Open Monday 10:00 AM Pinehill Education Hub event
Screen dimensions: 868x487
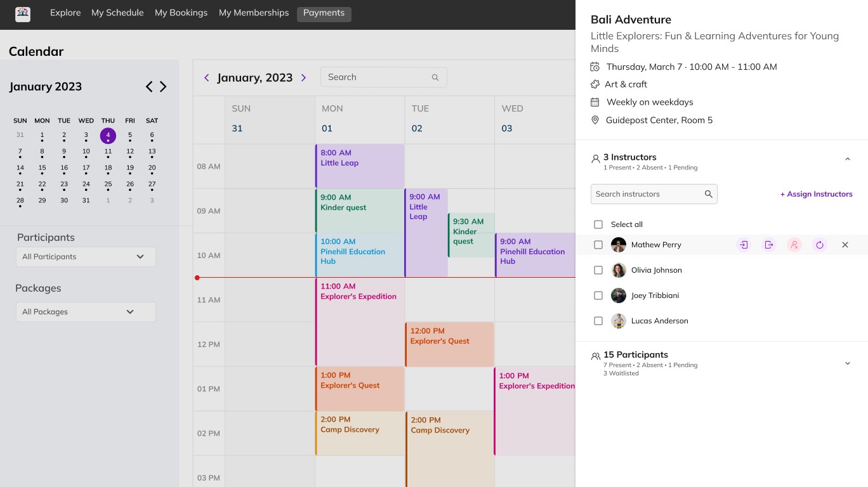[360, 255]
